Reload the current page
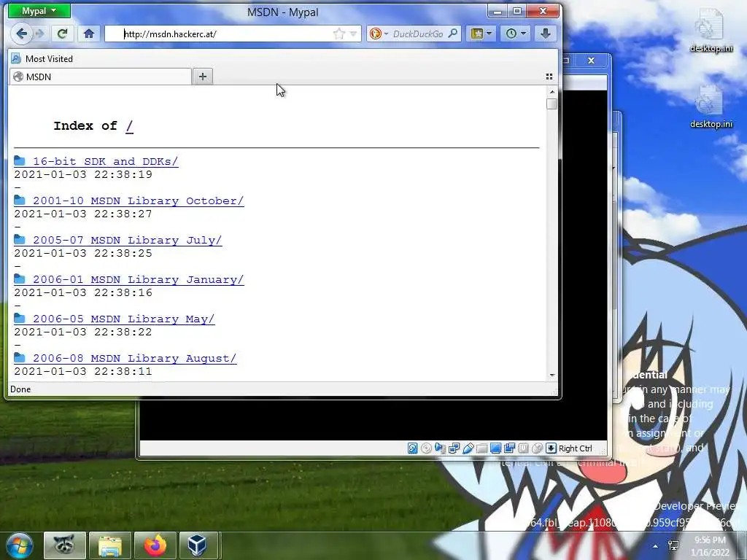The image size is (747, 560). click(x=62, y=34)
